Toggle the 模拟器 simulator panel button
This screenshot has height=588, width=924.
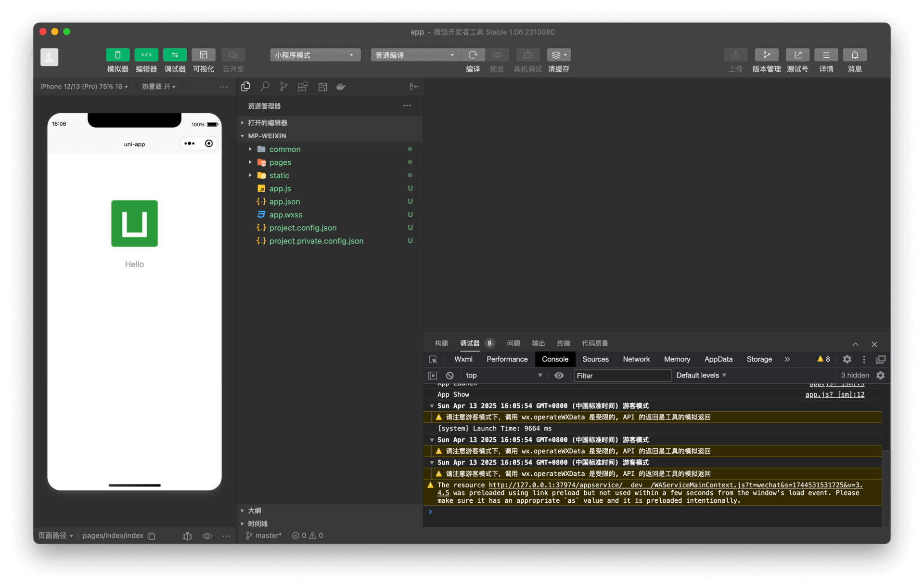[x=117, y=55]
